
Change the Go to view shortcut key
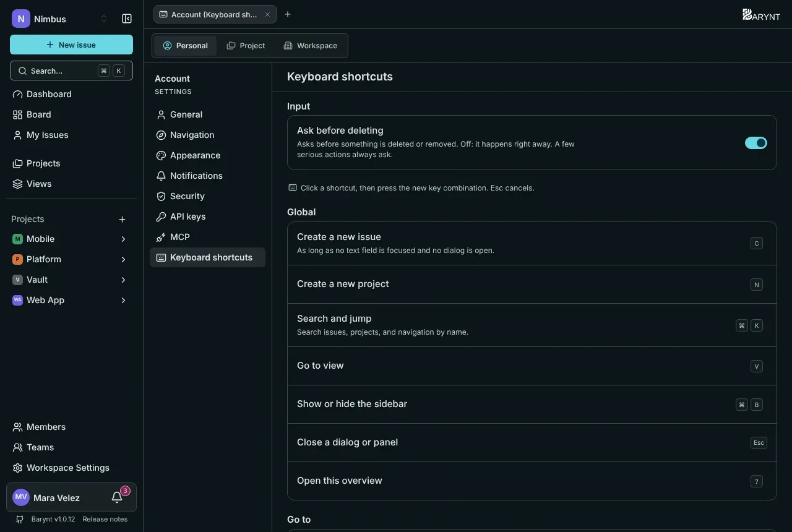756,366
